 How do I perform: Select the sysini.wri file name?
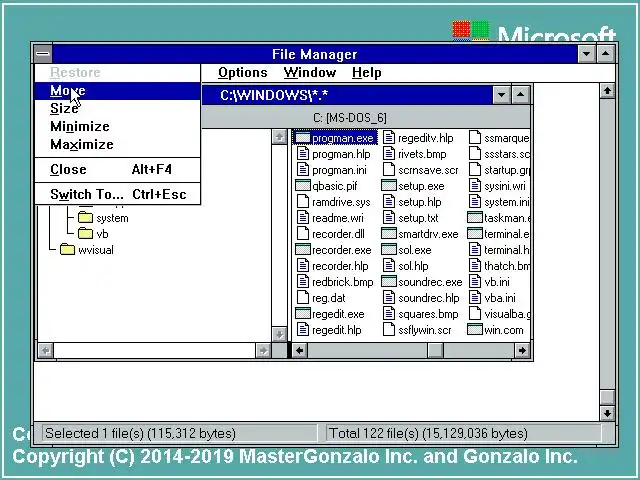505,186
